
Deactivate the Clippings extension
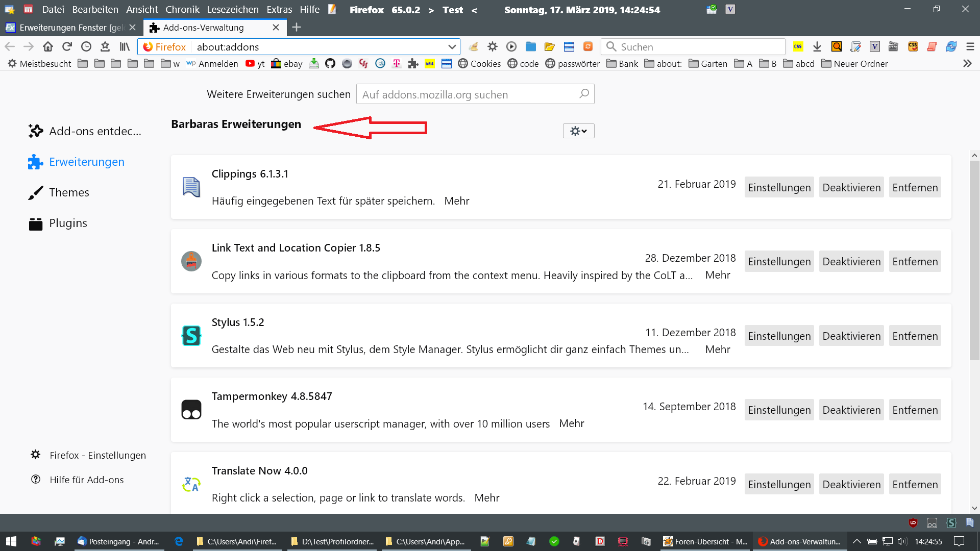coord(851,187)
